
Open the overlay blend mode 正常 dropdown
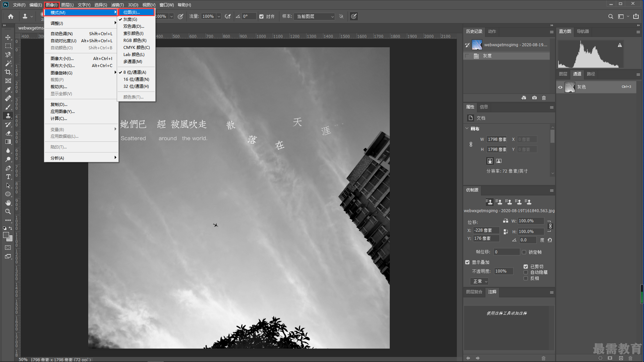click(x=479, y=282)
